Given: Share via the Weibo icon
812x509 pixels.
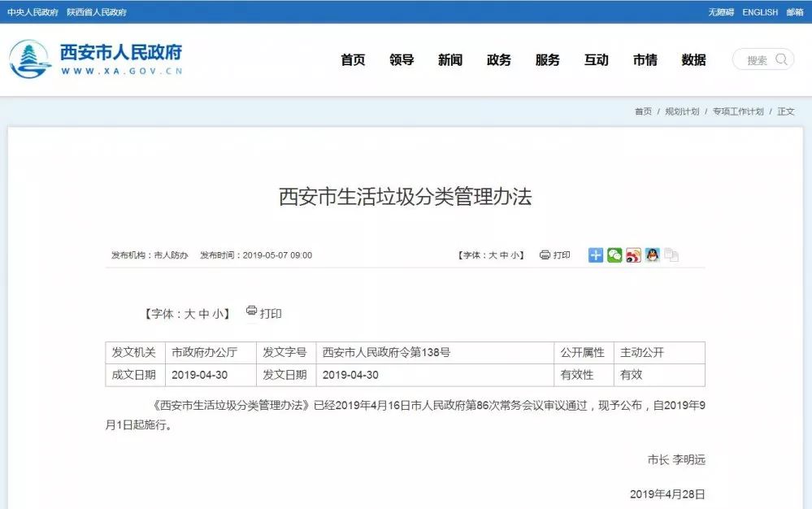Looking at the screenshot, I should click(x=633, y=254).
